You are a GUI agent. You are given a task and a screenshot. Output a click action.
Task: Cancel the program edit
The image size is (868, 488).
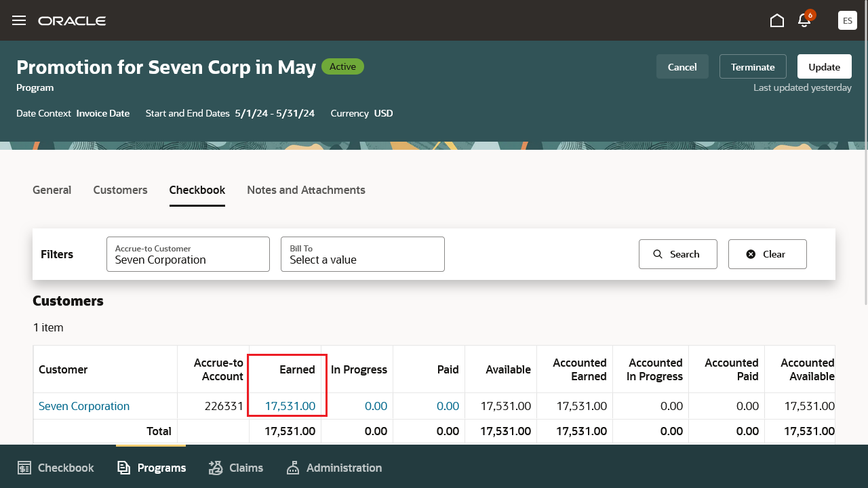pos(682,66)
